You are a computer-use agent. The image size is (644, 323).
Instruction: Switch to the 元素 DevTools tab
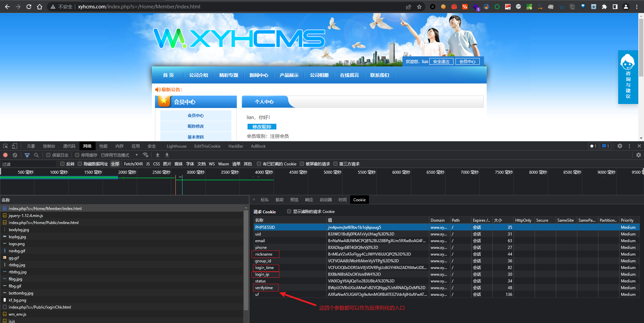tap(31, 146)
